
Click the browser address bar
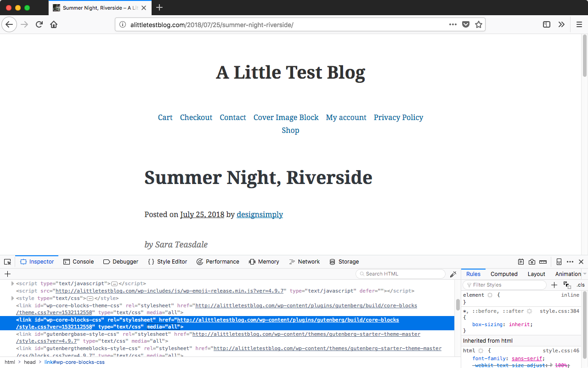[300, 24]
